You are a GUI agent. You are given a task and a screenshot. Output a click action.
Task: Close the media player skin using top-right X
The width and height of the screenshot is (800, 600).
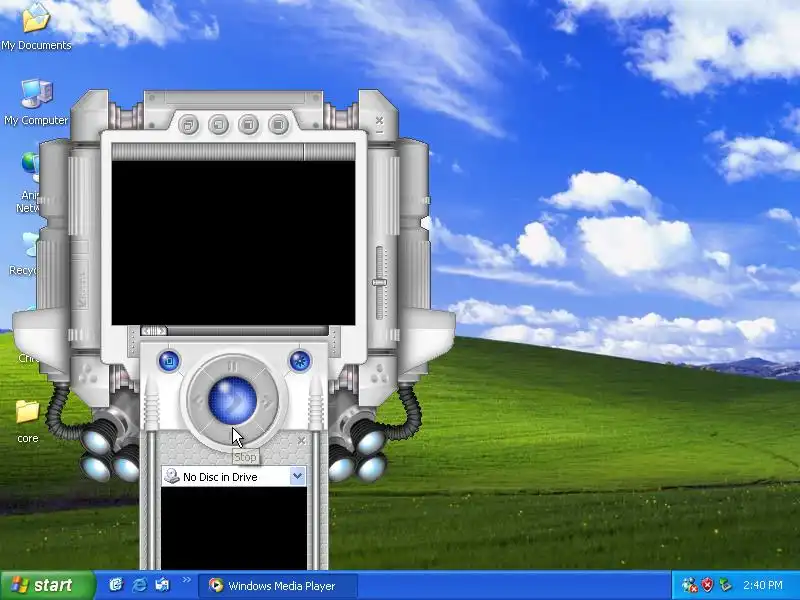379,120
